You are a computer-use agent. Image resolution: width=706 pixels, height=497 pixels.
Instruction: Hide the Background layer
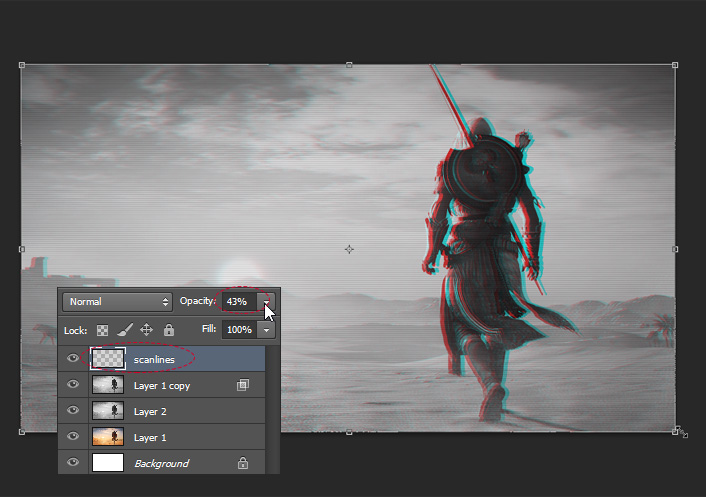(72, 462)
